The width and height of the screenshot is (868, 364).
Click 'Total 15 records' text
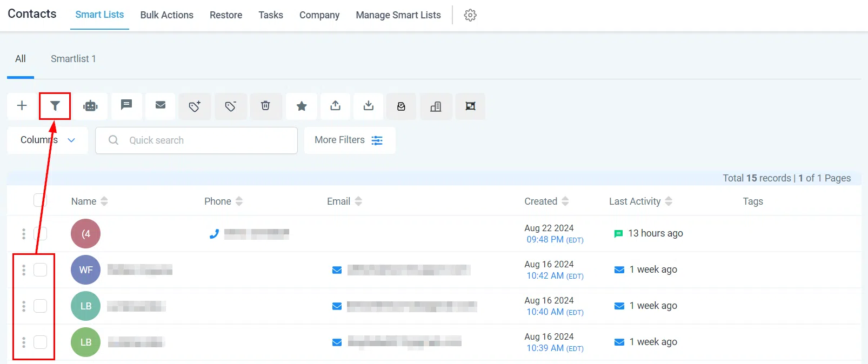(757, 178)
